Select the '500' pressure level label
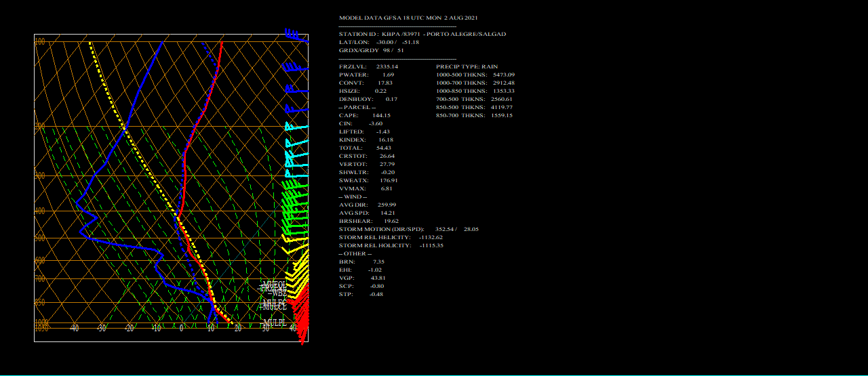 pyautogui.click(x=40, y=238)
